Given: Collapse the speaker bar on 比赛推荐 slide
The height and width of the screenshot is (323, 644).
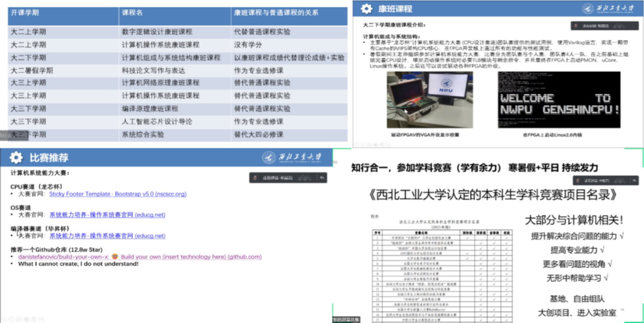Looking at the screenshot, I should click(x=322, y=178).
